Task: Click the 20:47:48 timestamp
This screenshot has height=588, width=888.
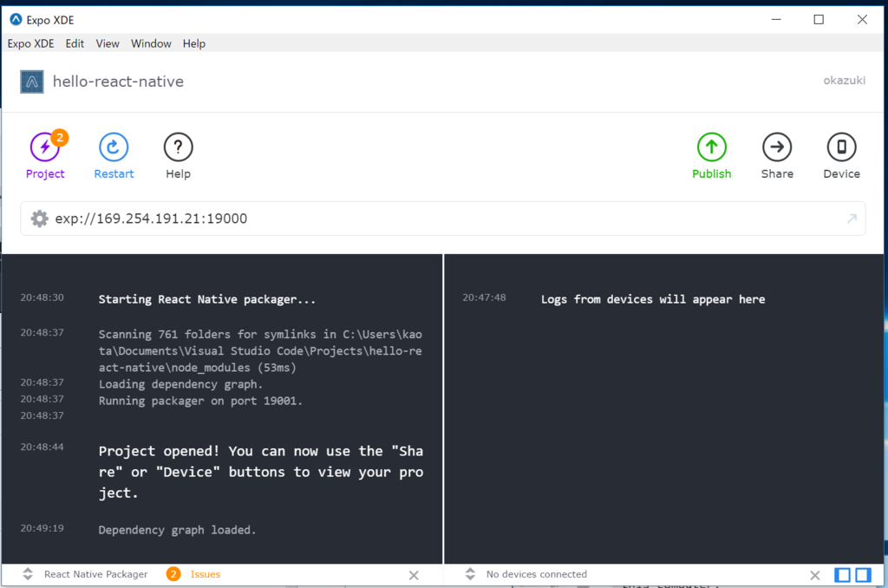Action: (x=484, y=297)
